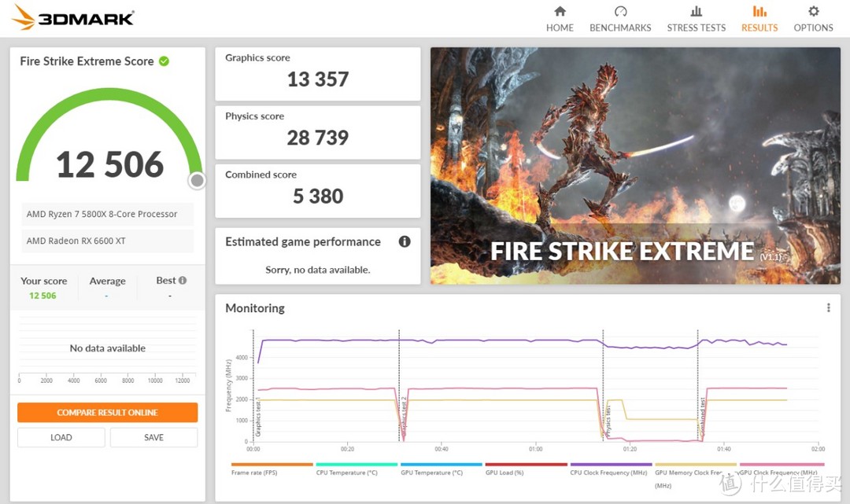Image resolution: width=850 pixels, height=504 pixels.
Task: Click the Combined test marker line
Action: pyautogui.click(x=697, y=385)
